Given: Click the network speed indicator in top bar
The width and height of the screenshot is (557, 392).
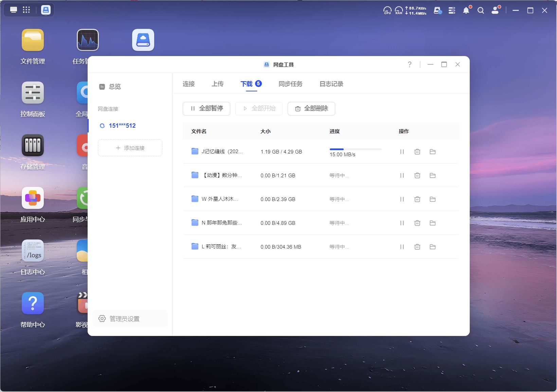Looking at the screenshot, I should click(x=416, y=11).
